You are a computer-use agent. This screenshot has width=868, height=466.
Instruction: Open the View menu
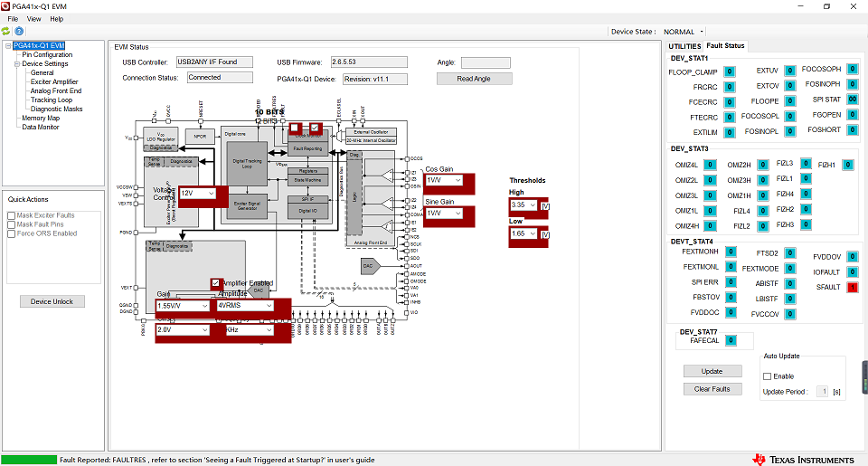[33, 19]
